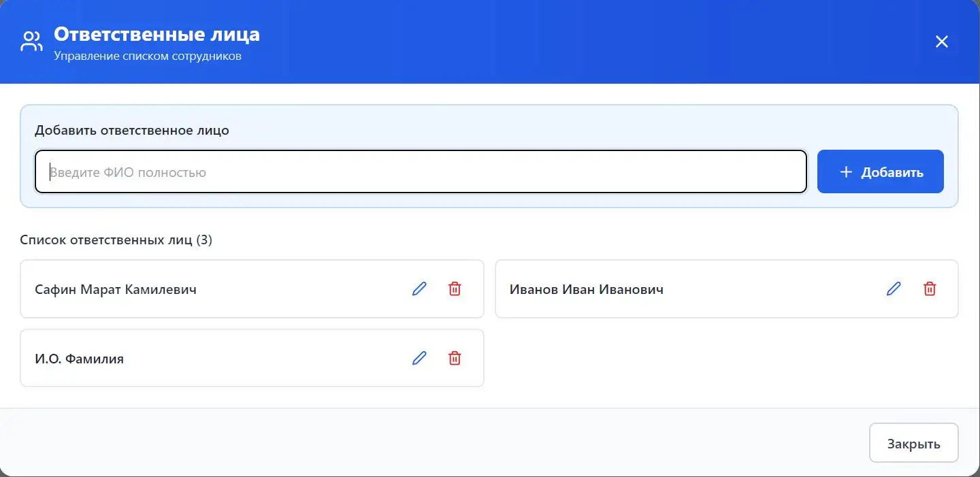This screenshot has height=477, width=980.
Task: Delete Иванов Иван Иванович with trash icon
Action: [x=929, y=289]
